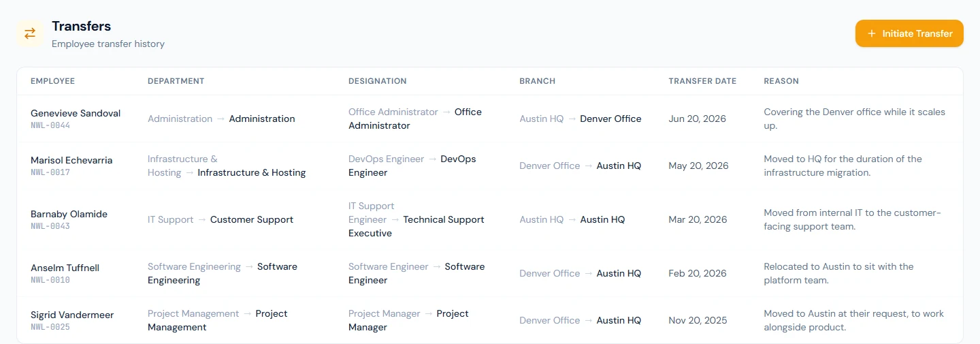Click the DEPARTMENT column header

coord(176,81)
